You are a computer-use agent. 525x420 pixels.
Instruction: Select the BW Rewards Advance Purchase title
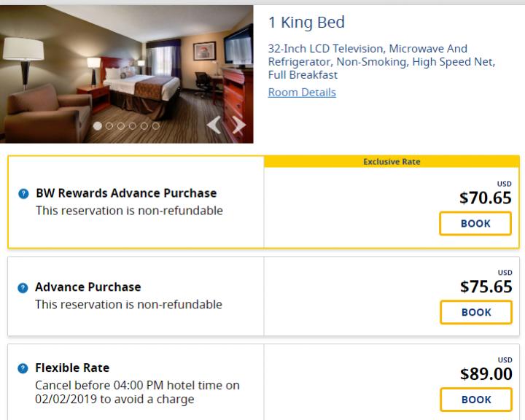point(126,193)
